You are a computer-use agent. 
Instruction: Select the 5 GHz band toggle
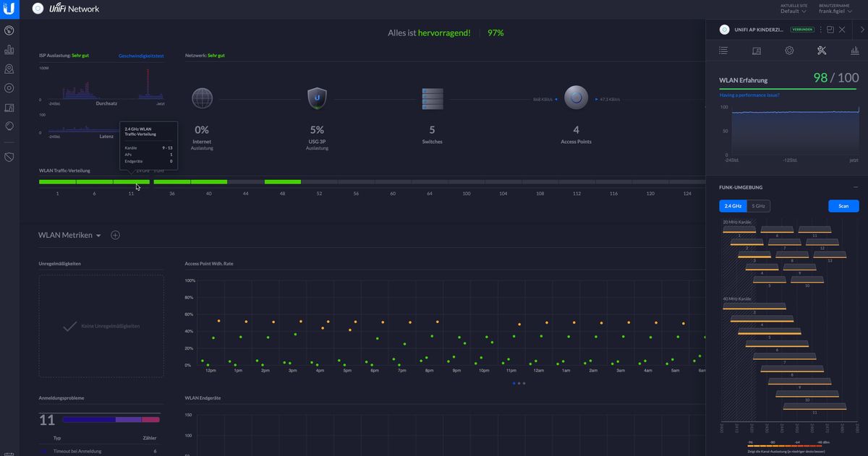(758, 206)
